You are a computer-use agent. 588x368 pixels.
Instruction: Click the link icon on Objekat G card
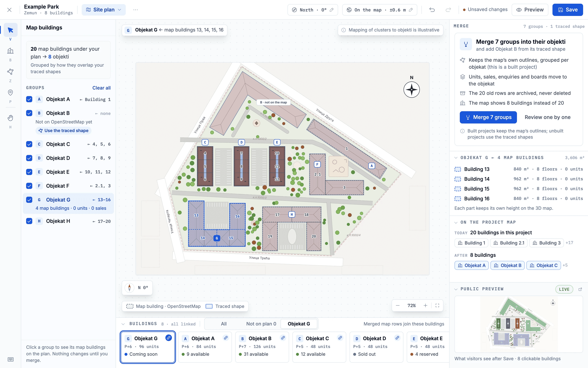tap(169, 338)
